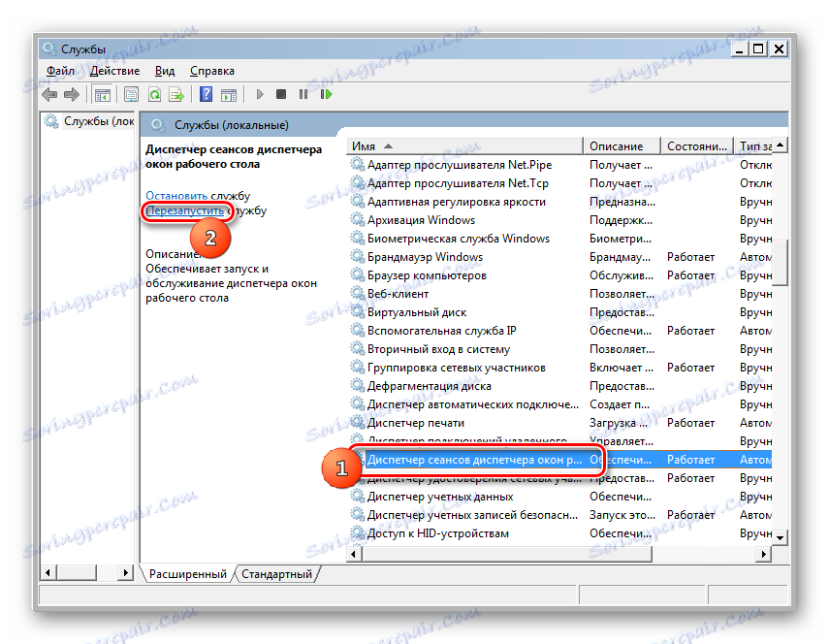Click the tree pane scroll right arrow
This screenshot has height=644, width=829.
[126, 572]
